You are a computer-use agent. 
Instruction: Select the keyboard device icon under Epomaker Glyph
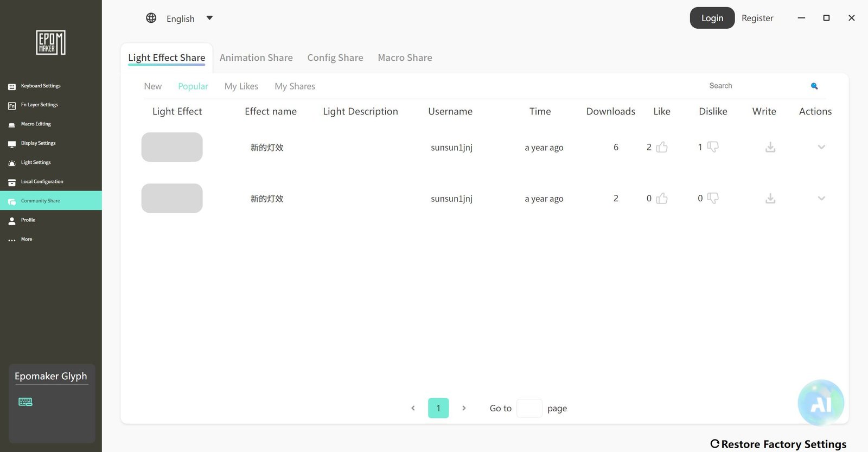tap(25, 402)
